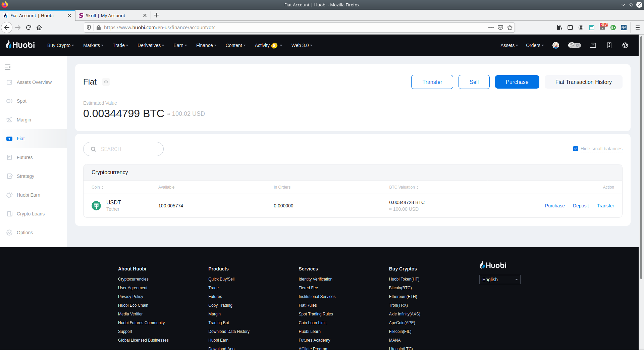Click Deposit link in USDT row
Screen dimensions: 644x350
point(581,206)
